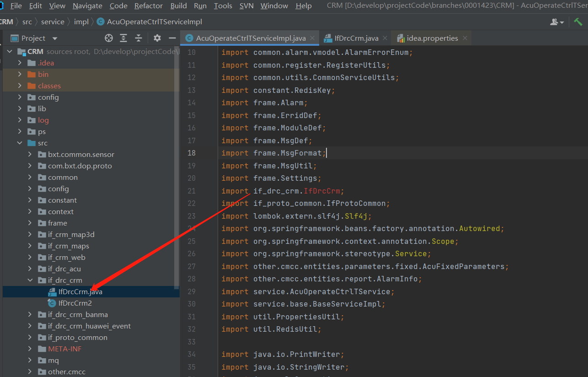Select the if_drc_crm_huawei_event package

pos(89,326)
